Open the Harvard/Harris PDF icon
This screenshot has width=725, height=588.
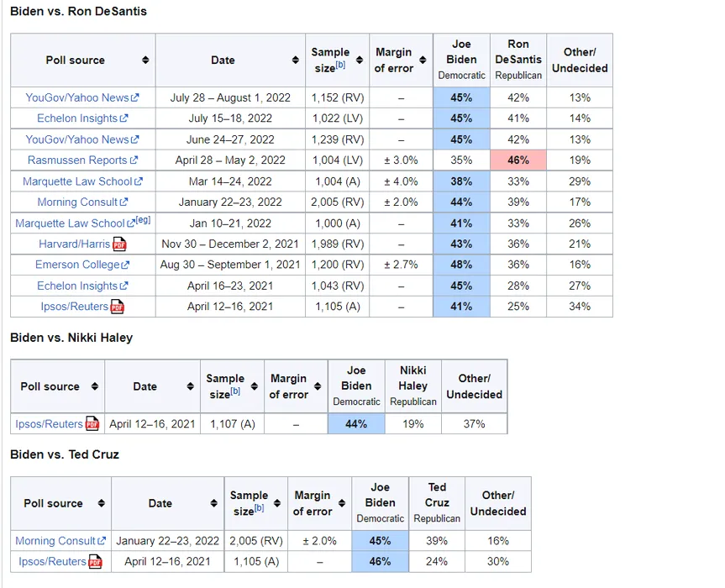[x=119, y=244]
